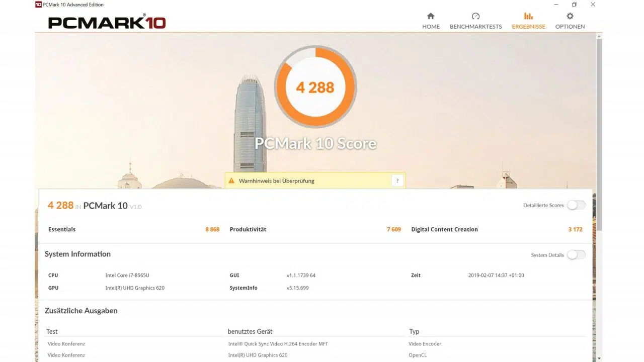Click the Typ column header
644x362 pixels.
[x=414, y=331]
